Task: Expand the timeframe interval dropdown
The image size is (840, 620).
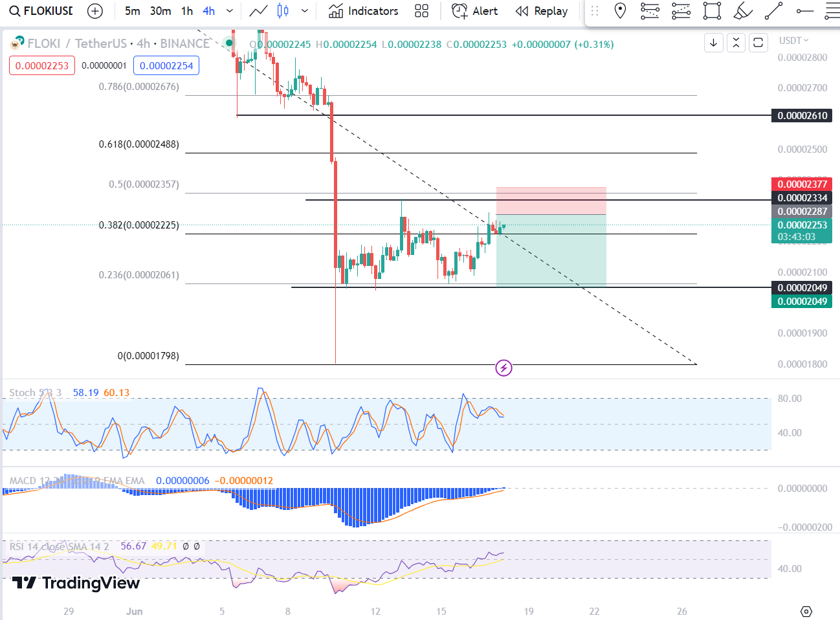Action: point(229,11)
